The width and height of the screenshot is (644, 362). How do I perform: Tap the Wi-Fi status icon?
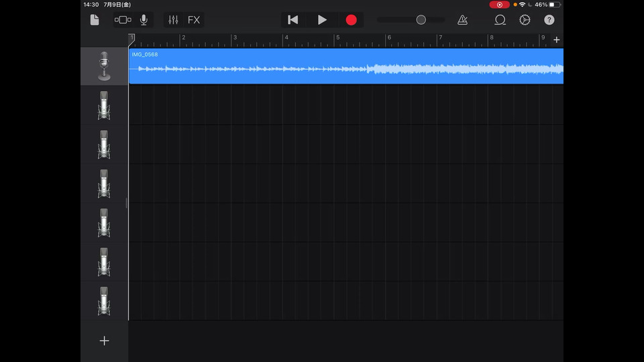[522, 5]
